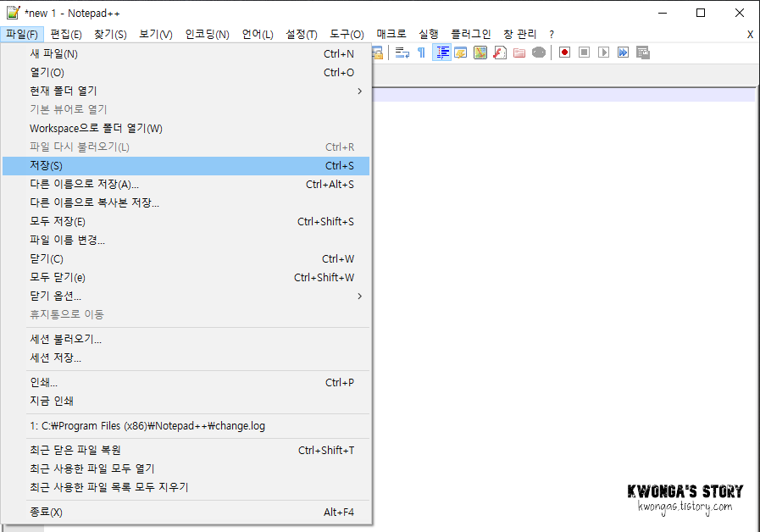Start recording a macro with the red record icon
Image resolution: width=760 pixels, height=532 pixels.
point(564,52)
